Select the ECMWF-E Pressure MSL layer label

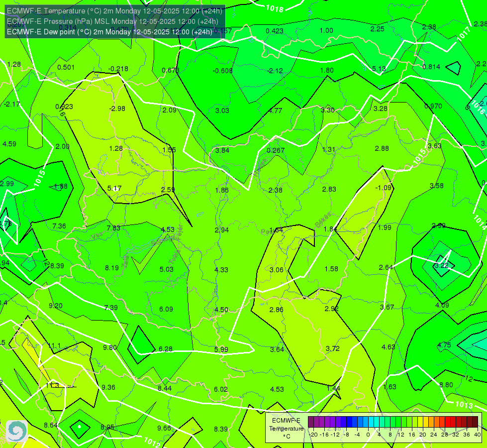coord(112,21)
